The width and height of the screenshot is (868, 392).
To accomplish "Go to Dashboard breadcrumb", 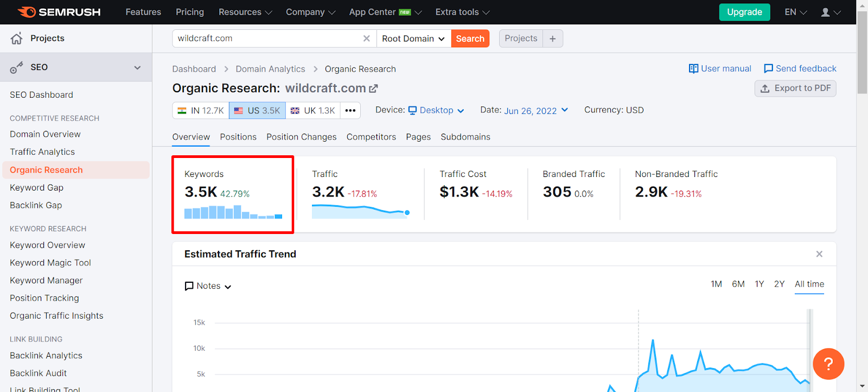I will click(194, 69).
